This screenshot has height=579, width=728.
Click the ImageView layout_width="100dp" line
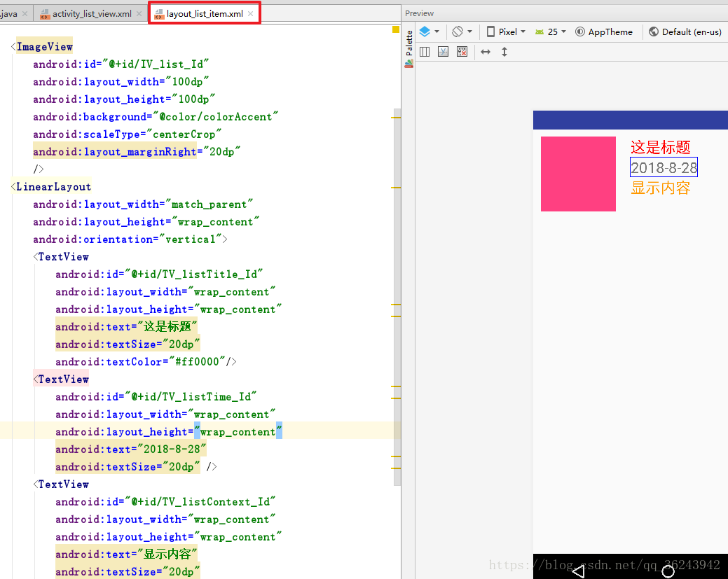(x=121, y=82)
